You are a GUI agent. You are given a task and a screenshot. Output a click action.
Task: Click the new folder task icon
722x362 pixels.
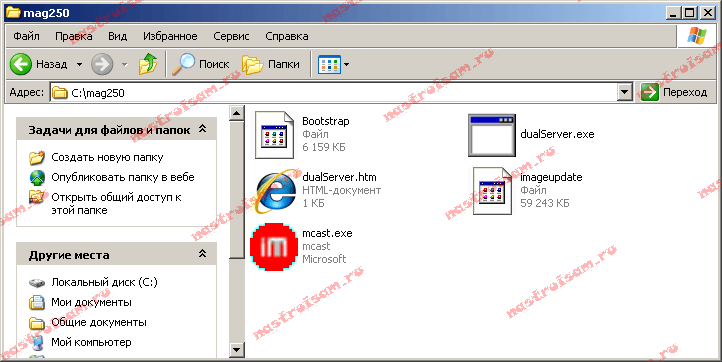37,157
